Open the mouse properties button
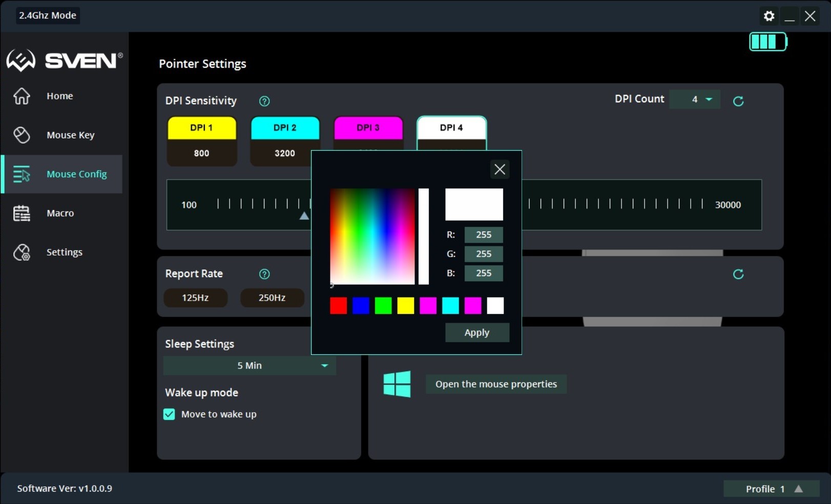831x504 pixels. click(x=496, y=384)
